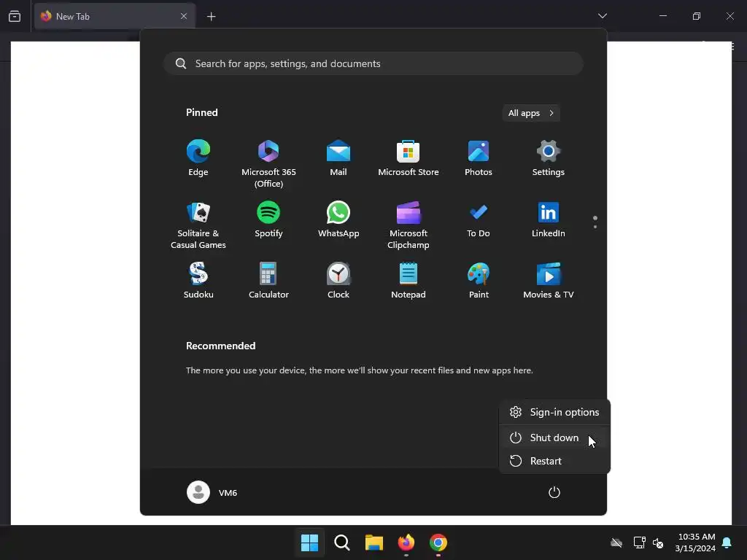Open the Clock app
747x560 pixels.
click(338, 281)
